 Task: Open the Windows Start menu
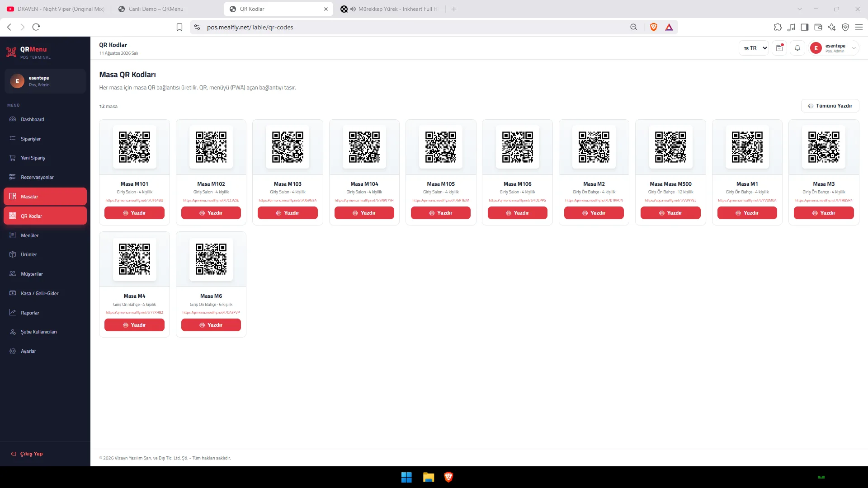point(406,477)
